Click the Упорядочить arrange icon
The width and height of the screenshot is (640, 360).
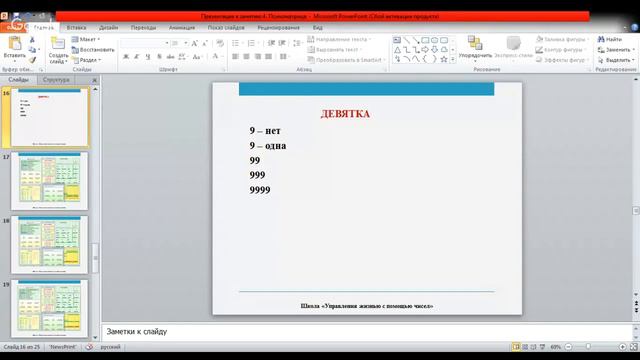[x=475, y=43]
